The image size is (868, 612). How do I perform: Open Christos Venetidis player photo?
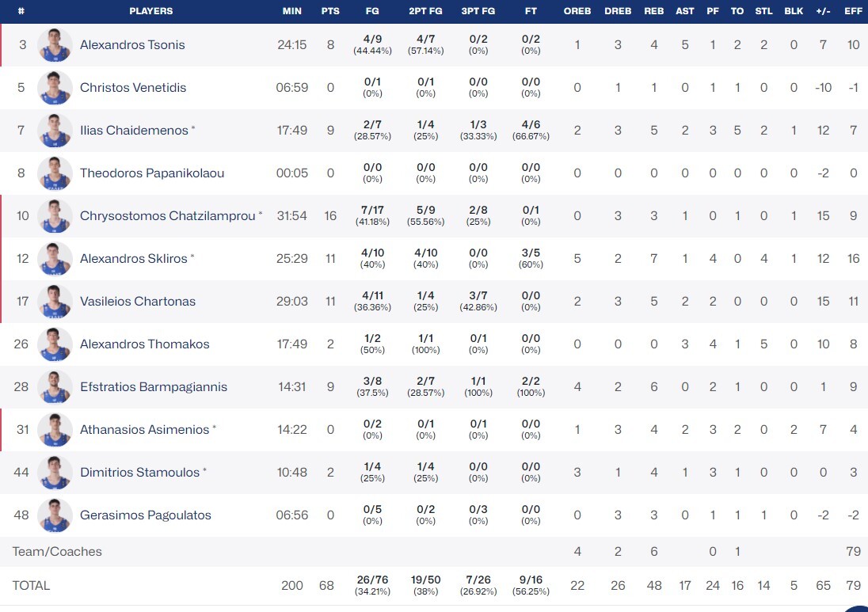55,87
